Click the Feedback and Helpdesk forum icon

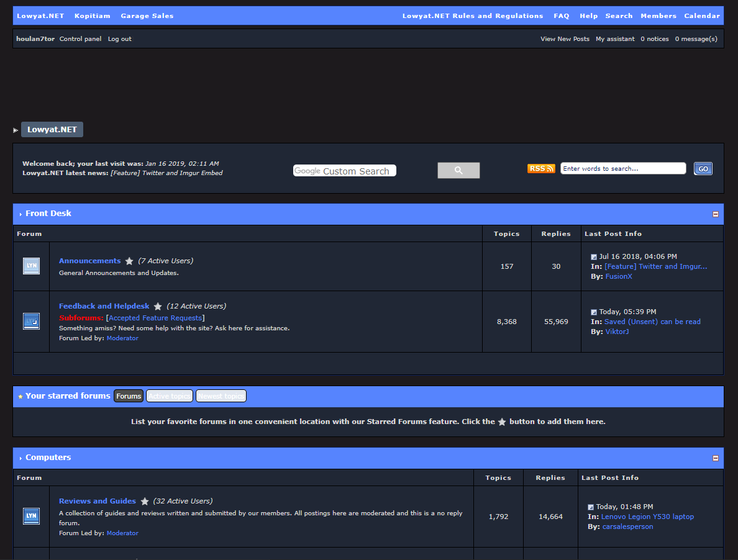[x=32, y=321]
